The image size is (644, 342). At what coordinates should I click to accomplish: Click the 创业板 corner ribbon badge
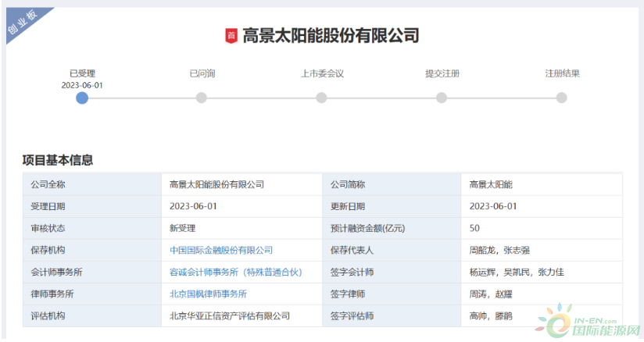pos(23,22)
